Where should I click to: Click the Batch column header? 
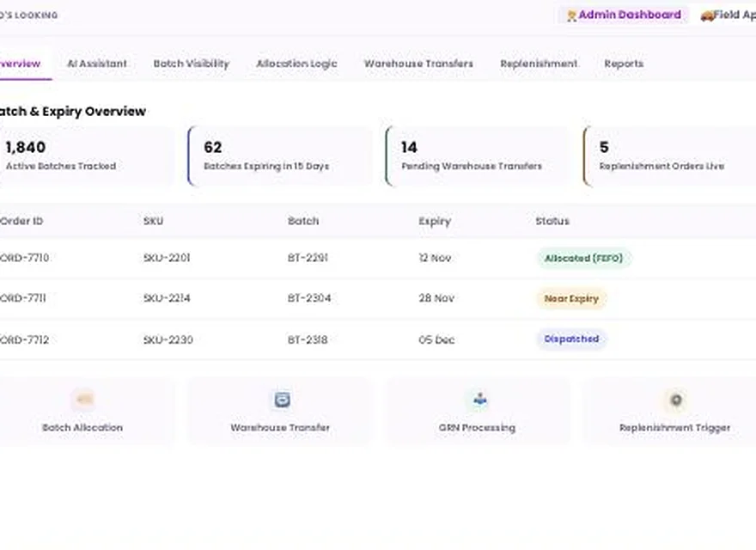(303, 221)
